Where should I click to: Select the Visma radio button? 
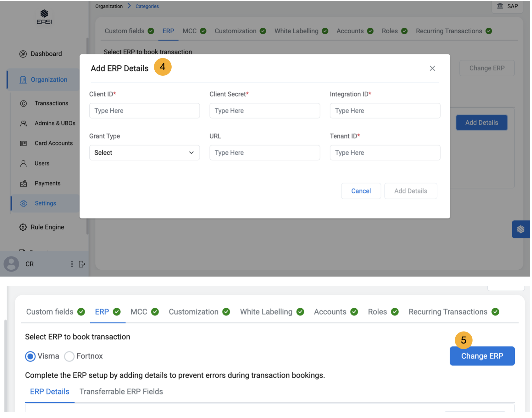(x=30, y=356)
